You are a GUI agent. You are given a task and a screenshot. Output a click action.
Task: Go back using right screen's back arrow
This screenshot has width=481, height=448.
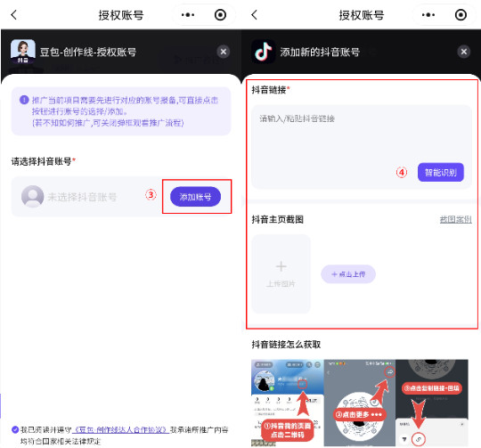254,14
